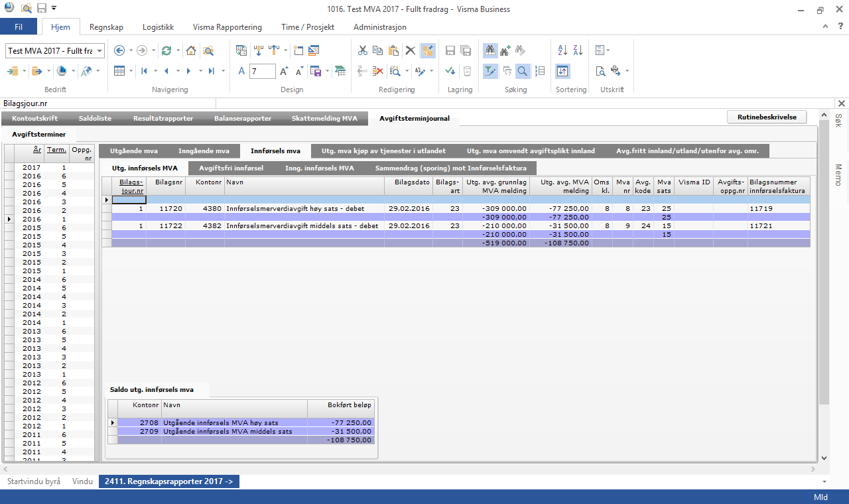Click the print preview icon
This screenshot has height=504, width=849.
click(600, 71)
